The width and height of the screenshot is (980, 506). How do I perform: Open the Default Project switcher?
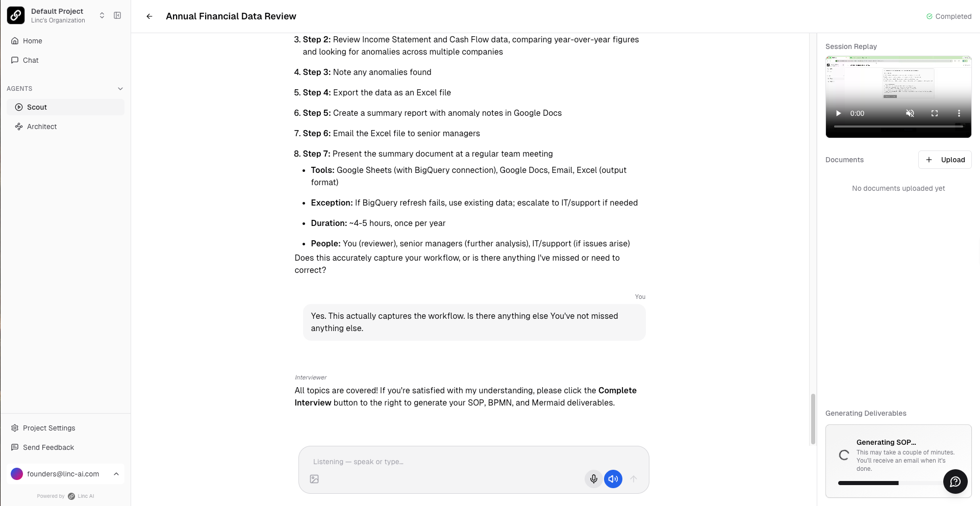point(102,15)
